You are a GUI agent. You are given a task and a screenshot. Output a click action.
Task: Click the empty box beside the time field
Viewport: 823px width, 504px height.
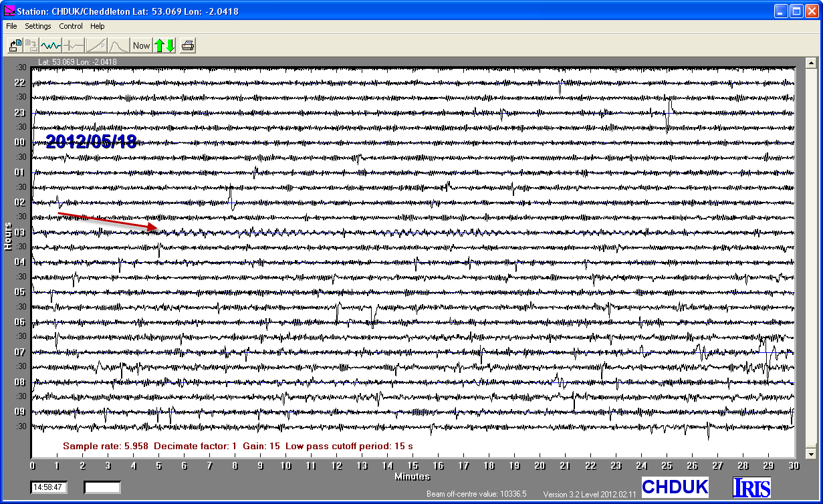click(102, 487)
